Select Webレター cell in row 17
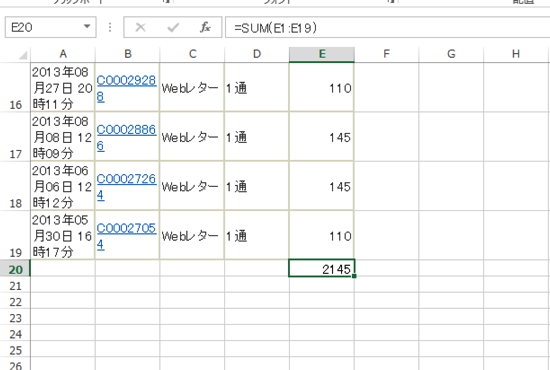550x370 pixels. tap(192, 137)
